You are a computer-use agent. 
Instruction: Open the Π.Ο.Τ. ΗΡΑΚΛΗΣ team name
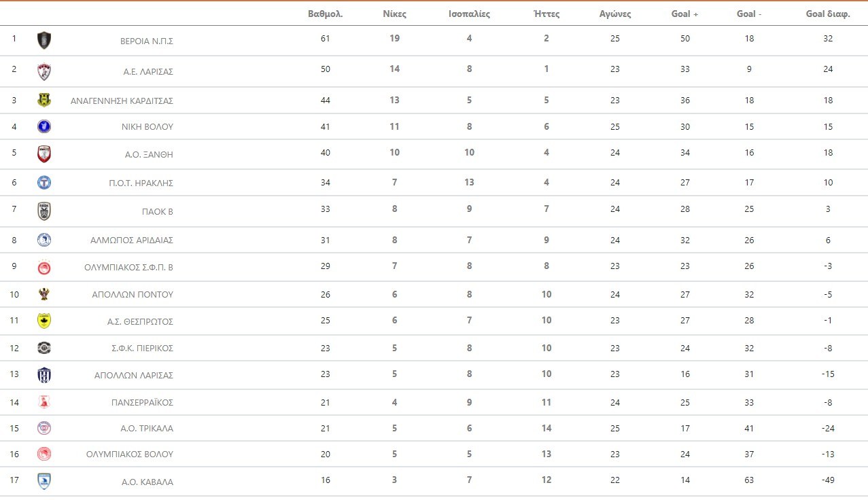[x=143, y=183]
